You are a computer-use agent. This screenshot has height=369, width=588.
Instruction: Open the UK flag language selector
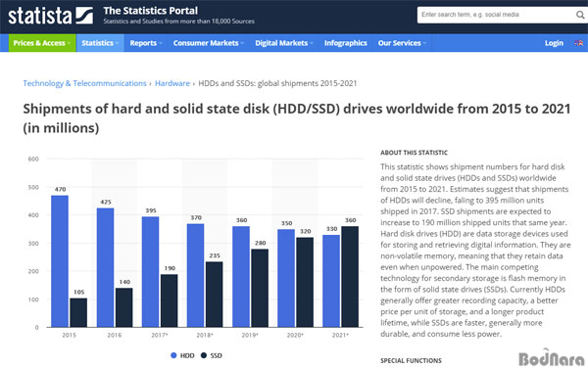[578, 43]
